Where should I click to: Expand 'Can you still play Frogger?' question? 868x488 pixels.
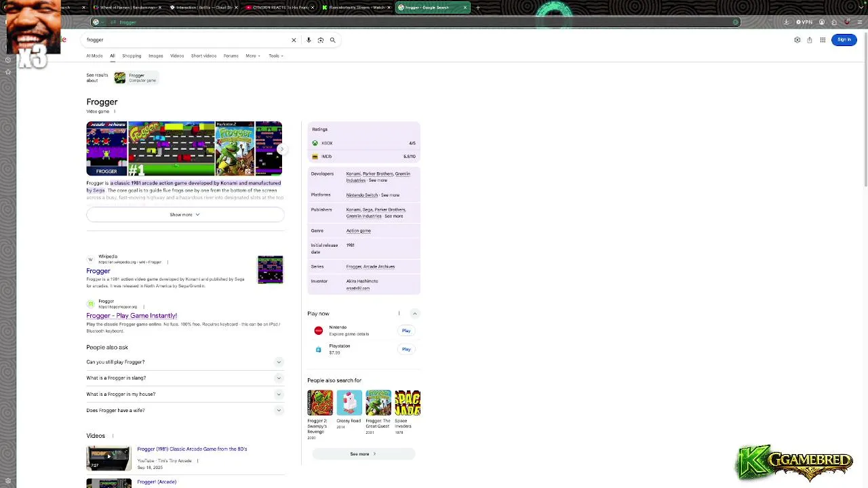184,362
